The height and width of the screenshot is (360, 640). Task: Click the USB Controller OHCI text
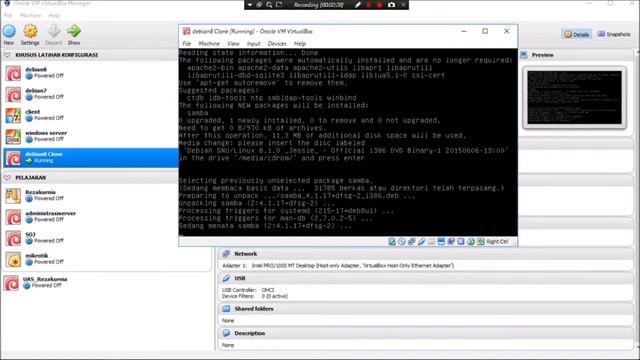click(248, 290)
